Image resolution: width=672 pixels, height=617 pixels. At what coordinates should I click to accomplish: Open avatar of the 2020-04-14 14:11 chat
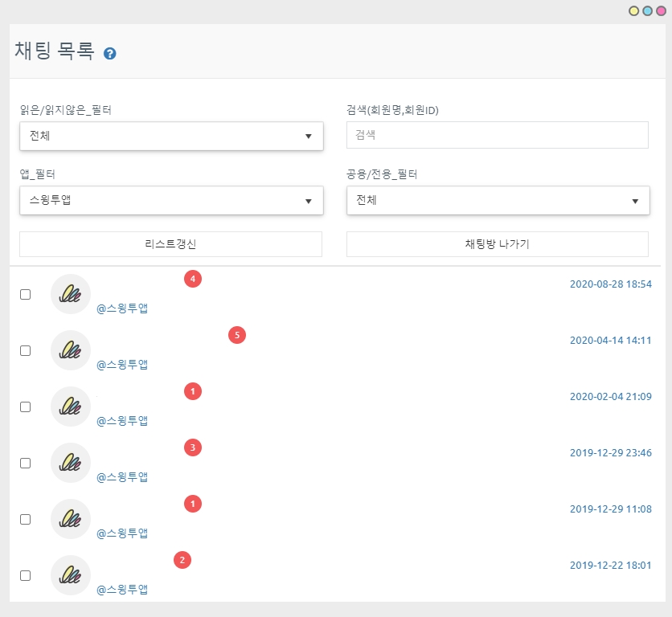(71, 350)
